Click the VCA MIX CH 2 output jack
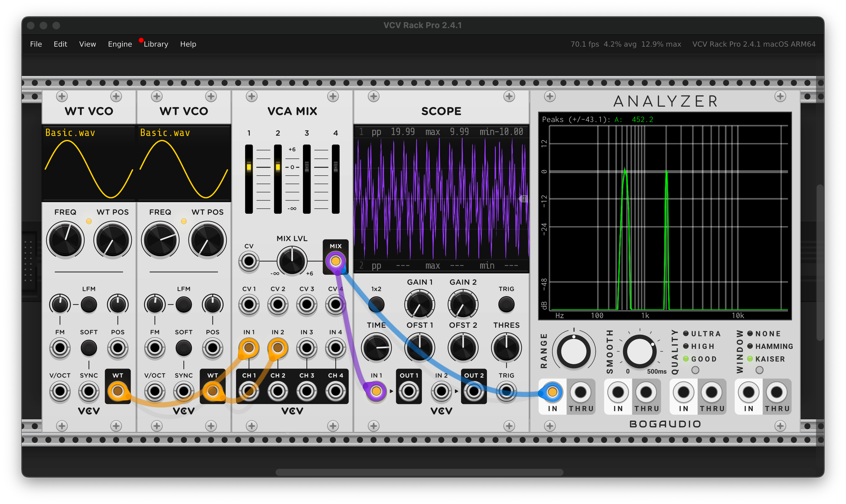Viewport: 846px width, 504px height. [x=278, y=391]
